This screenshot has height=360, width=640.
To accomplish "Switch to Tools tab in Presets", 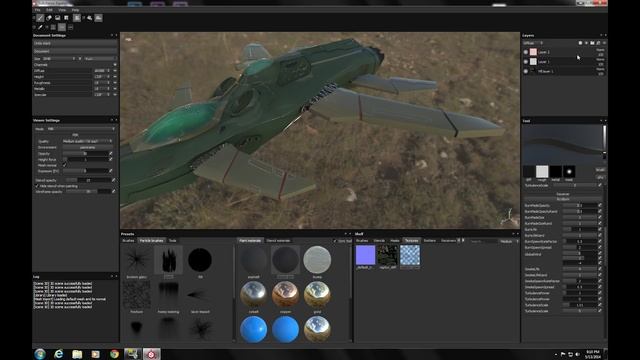I will (173, 241).
